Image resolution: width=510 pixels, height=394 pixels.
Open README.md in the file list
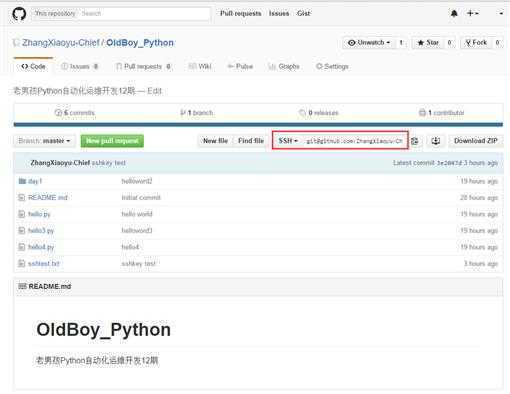48,198
